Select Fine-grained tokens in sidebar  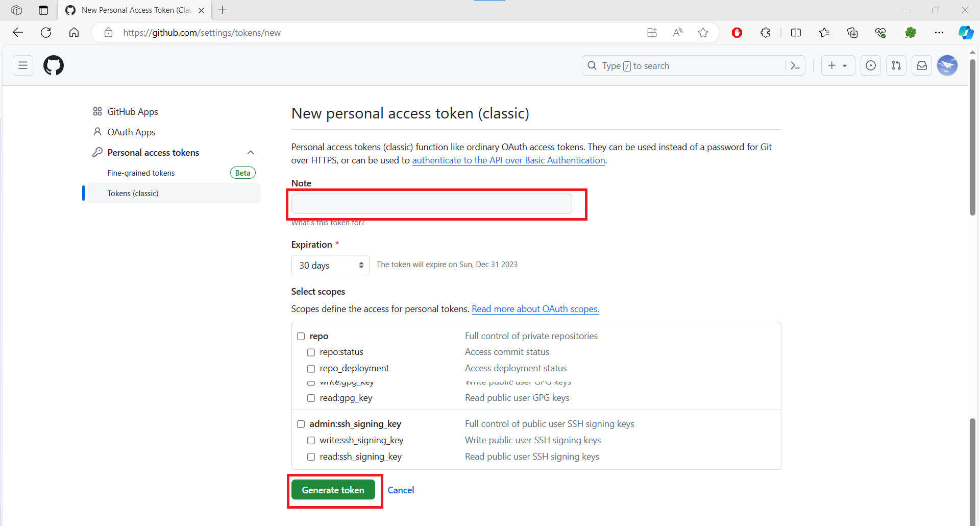pyautogui.click(x=141, y=173)
